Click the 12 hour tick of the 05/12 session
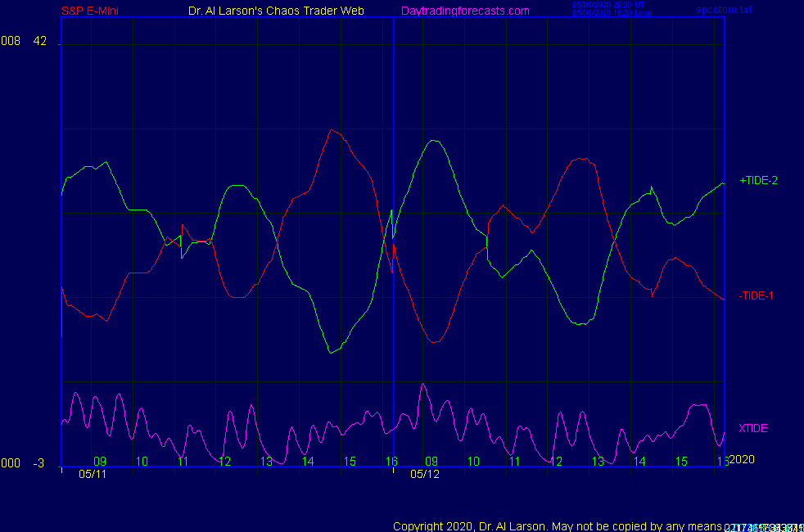The height and width of the screenshot is (532, 804). pos(557,462)
